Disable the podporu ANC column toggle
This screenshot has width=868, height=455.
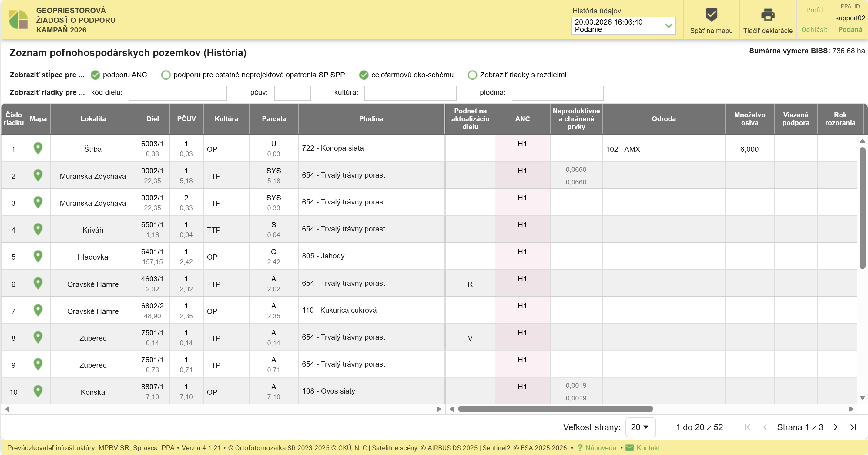96,75
